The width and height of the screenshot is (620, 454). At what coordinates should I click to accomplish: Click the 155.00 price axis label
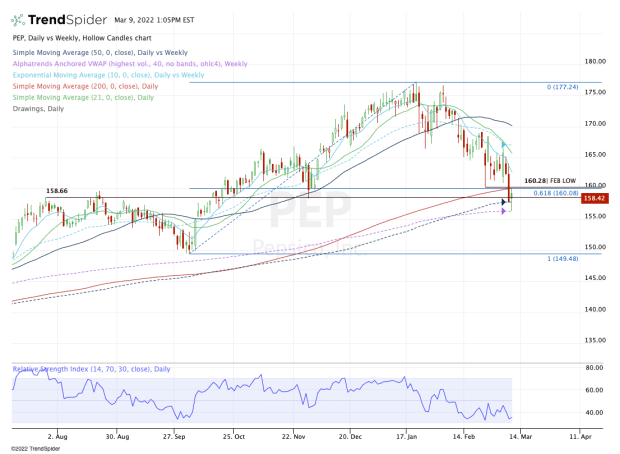pos(595,216)
